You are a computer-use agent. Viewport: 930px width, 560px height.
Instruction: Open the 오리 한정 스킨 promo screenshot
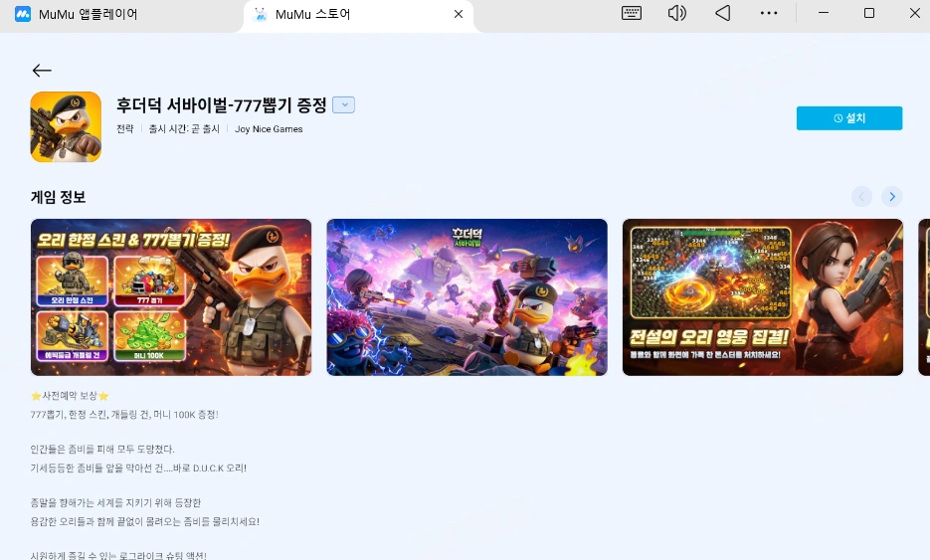[171, 297]
